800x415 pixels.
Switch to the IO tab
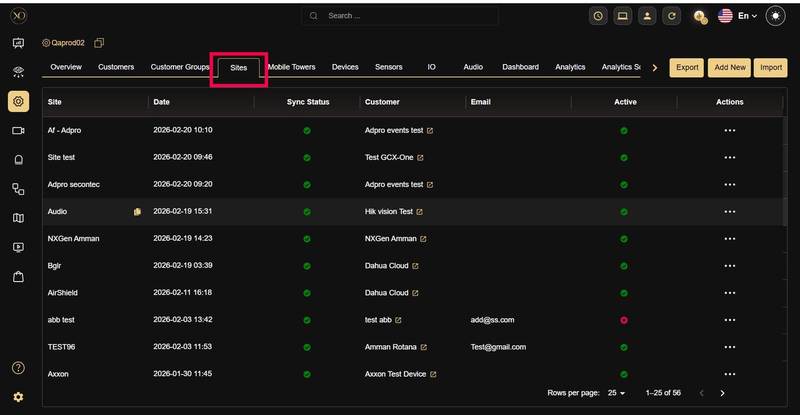tap(431, 67)
